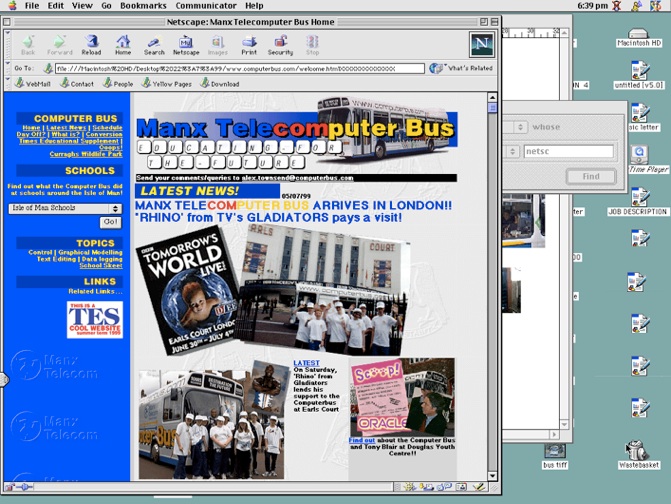The image size is (671, 504).
Task: Go to Home via toolbar icon
Action: click(123, 44)
